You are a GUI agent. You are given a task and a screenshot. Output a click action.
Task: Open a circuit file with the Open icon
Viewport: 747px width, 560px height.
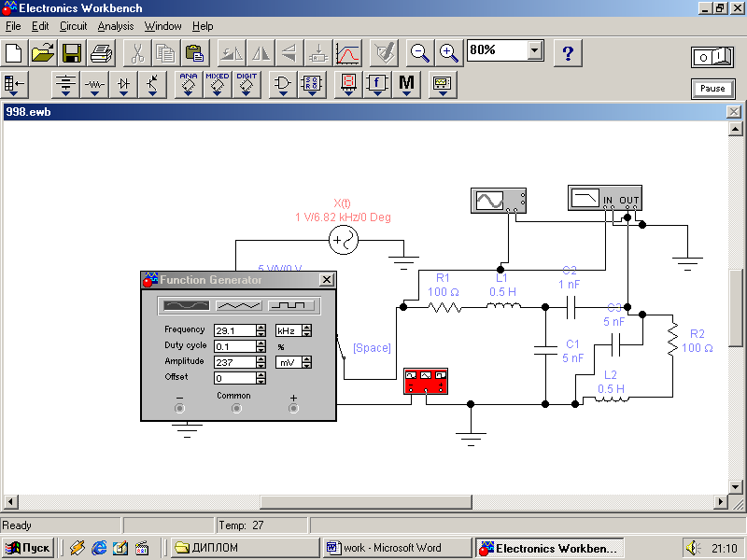43,53
